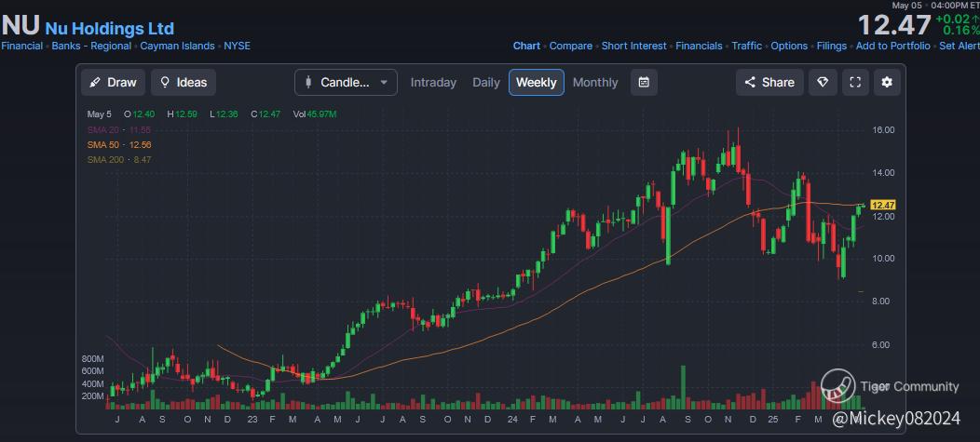Click the 14.00 price axis label
The width and height of the screenshot is (980, 442).
click(883, 173)
